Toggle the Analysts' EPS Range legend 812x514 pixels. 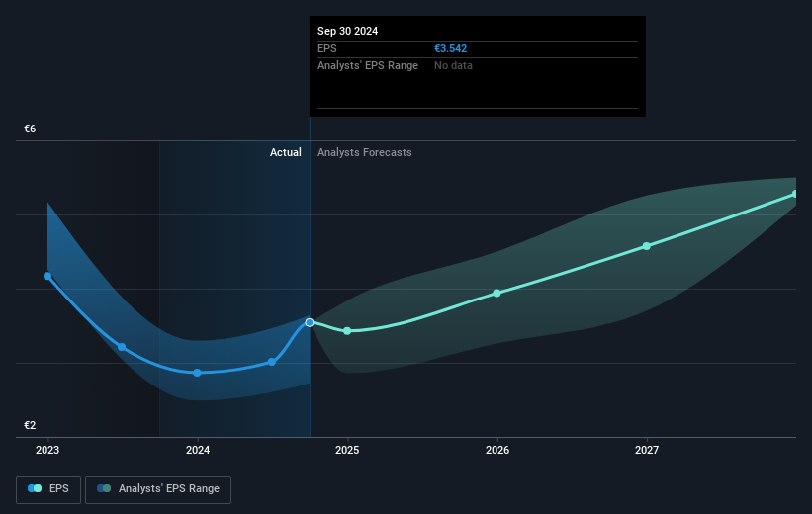(158, 489)
